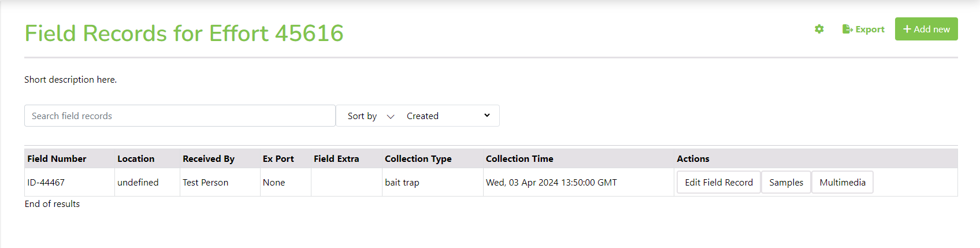This screenshot has width=980, height=248.
Task: Click the Field Number column header
Action: coord(57,158)
